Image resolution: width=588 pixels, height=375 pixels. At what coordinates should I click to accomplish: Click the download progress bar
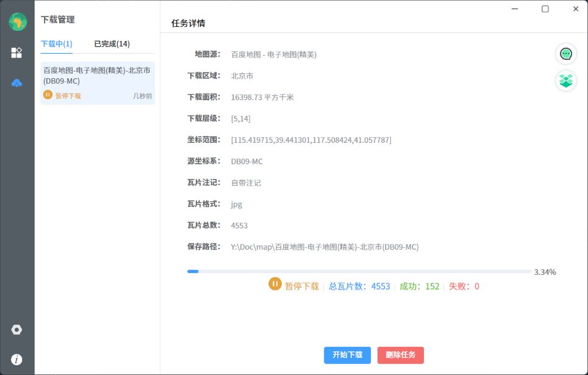pyautogui.click(x=359, y=271)
